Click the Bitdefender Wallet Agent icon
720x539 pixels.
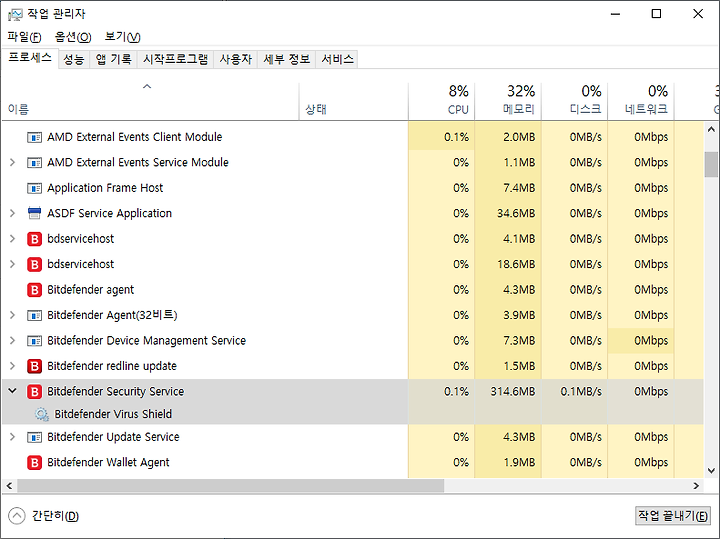click(34, 462)
